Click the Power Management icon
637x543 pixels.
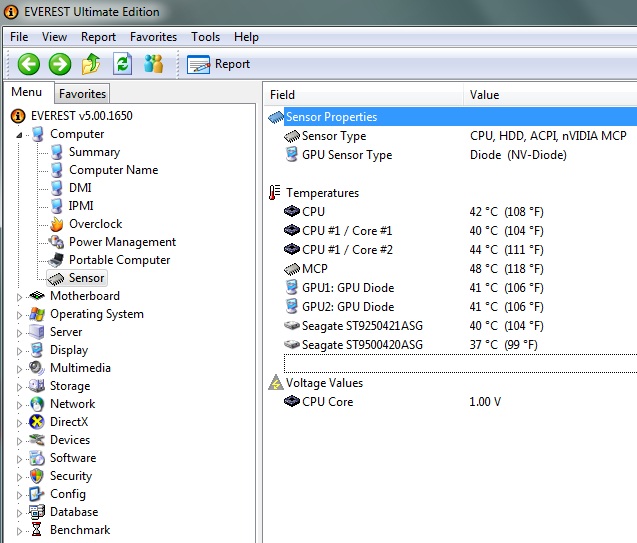(x=56, y=242)
